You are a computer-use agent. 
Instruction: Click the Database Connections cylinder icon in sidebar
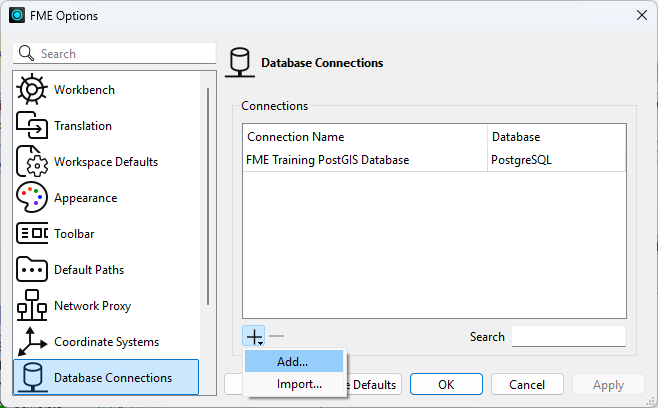[x=32, y=377]
